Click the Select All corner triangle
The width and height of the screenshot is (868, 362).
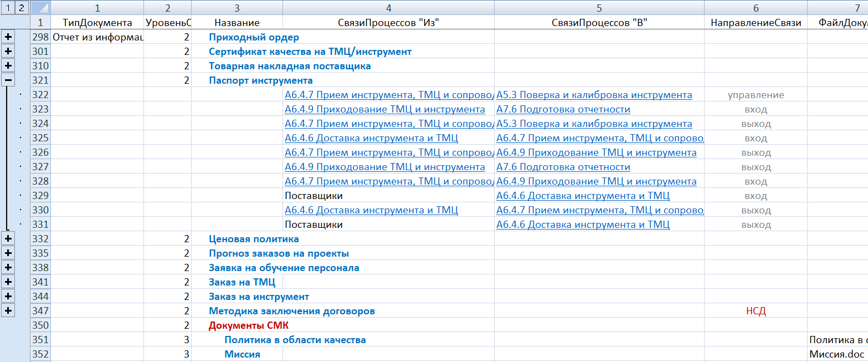(40, 8)
